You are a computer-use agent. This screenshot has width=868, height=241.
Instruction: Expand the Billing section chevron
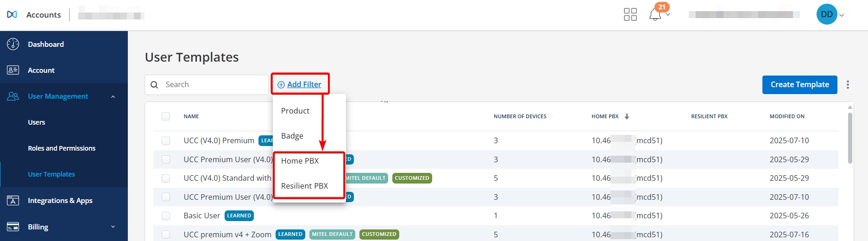click(x=113, y=227)
